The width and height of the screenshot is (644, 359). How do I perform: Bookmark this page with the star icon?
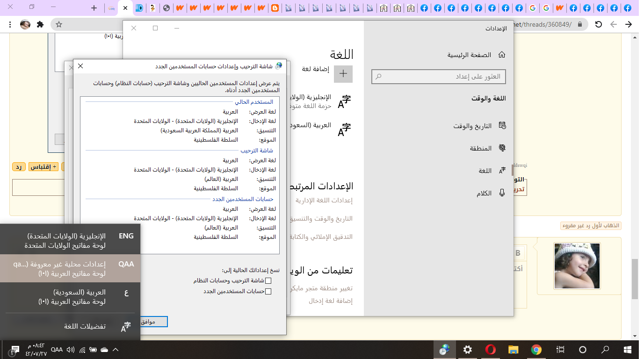click(59, 24)
